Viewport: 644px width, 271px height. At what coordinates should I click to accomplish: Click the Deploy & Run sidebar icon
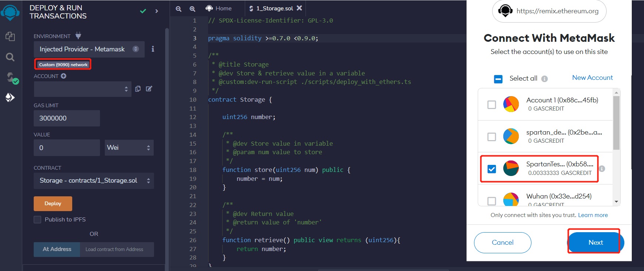[10, 98]
